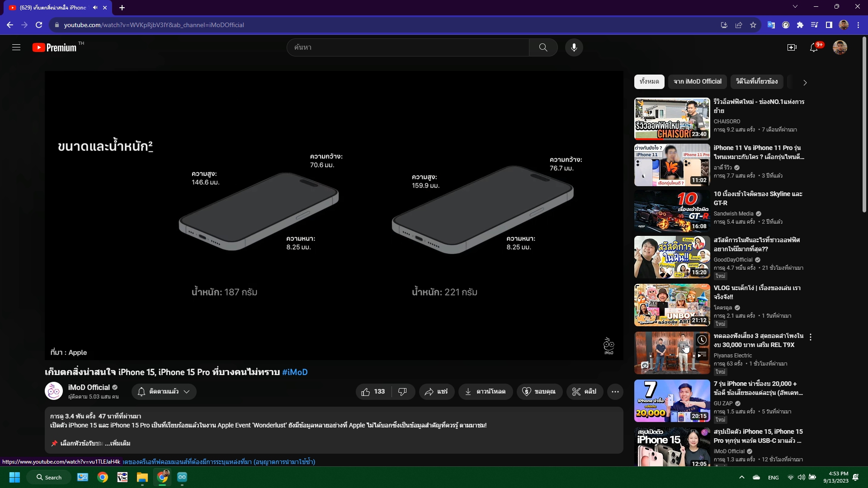The width and height of the screenshot is (868, 488).
Task: Open clock showing 4:53 PM
Action: [836, 477]
